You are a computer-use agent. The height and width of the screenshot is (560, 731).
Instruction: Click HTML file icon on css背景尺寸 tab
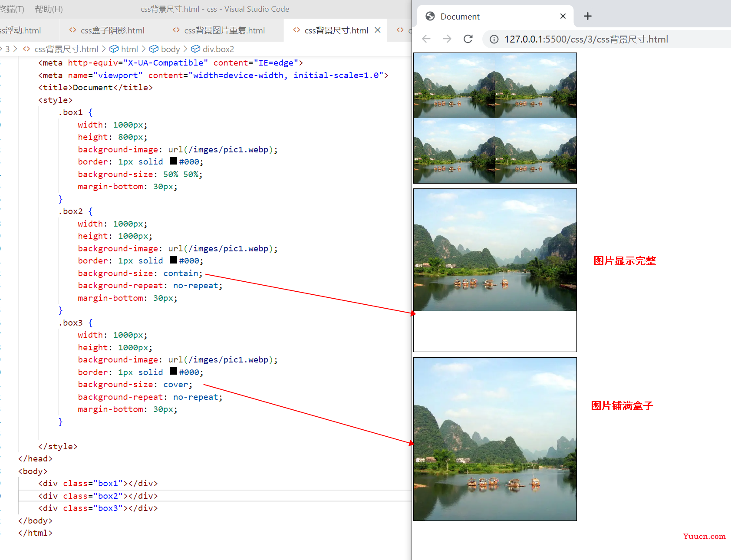point(296,30)
